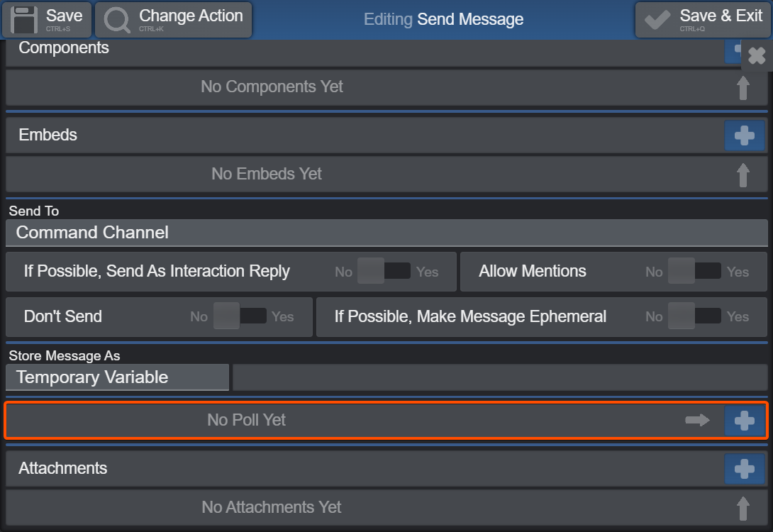Click the plus icon in Embeds section
Image resolution: width=773 pixels, height=532 pixels.
[x=745, y=135]
